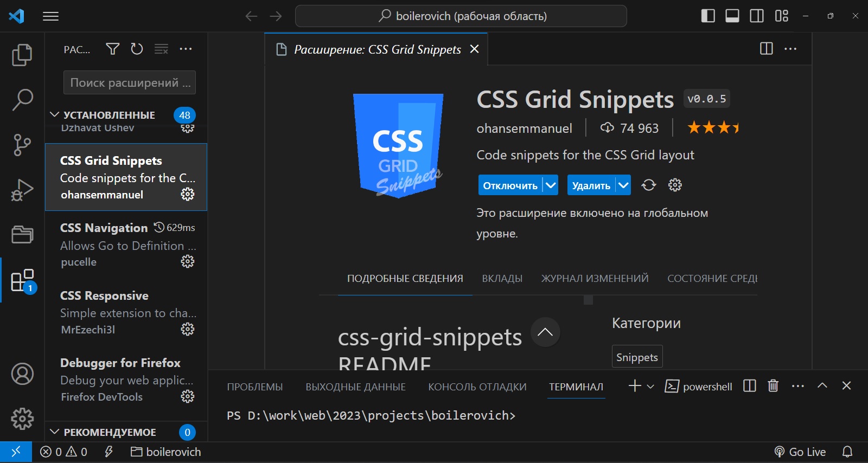Open the ПРОБЛЕМЫ panel tab
This screenshot has width=868, height=463.
pyautogui.click(x=255, y=387)
